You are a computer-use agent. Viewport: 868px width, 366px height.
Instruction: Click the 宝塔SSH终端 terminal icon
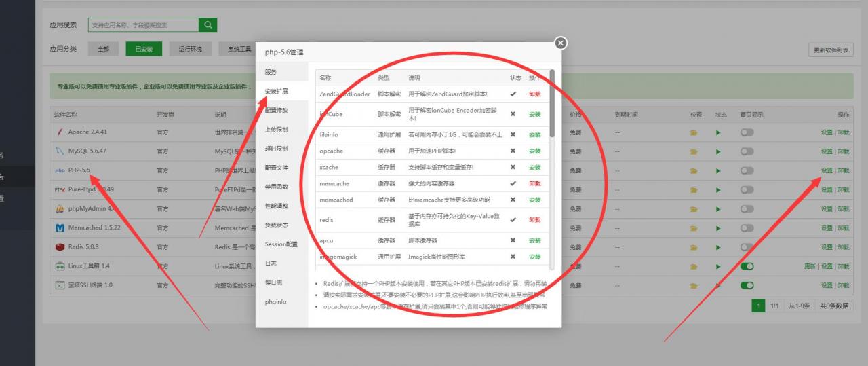pyautogui.click(x=60, y=285)
